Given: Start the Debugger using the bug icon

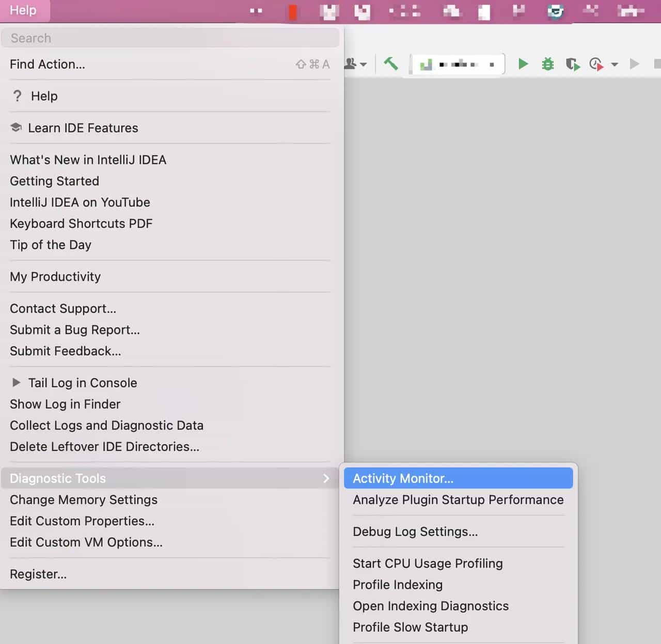Looking at the screenshot, I should [x=547, y=64].
